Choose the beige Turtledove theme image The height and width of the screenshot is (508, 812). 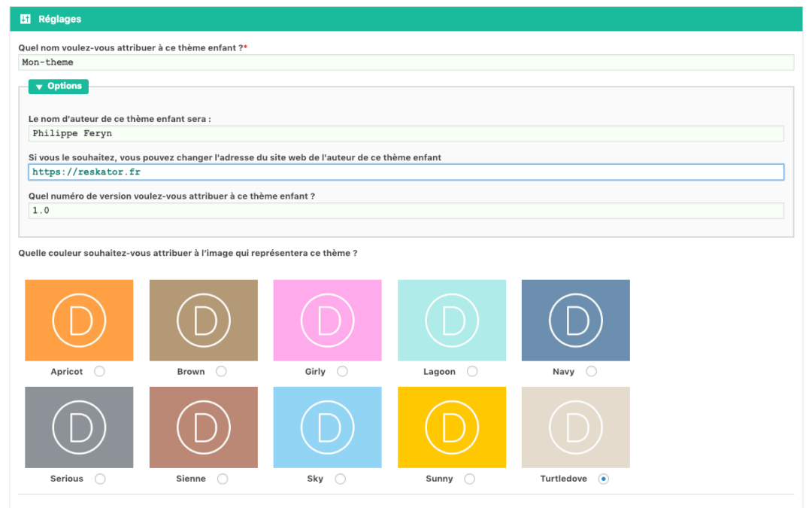(576, 427)
